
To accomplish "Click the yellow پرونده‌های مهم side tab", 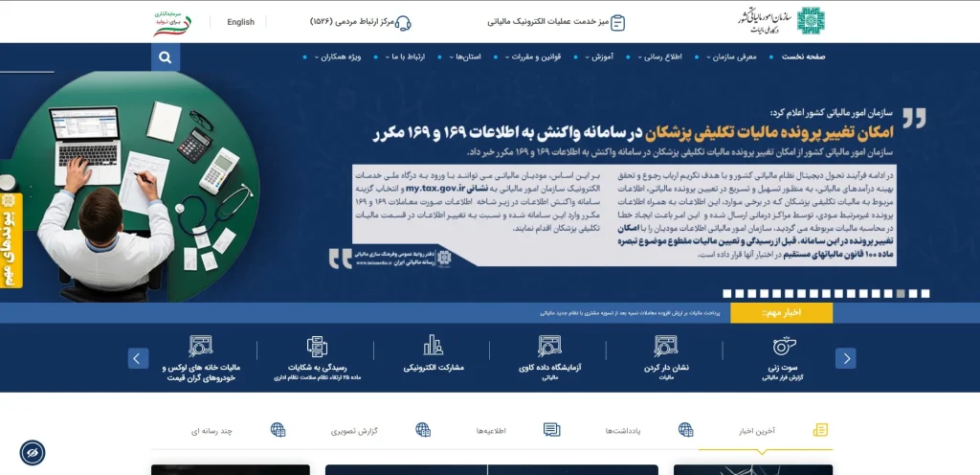I will click(x=11, y=239).
